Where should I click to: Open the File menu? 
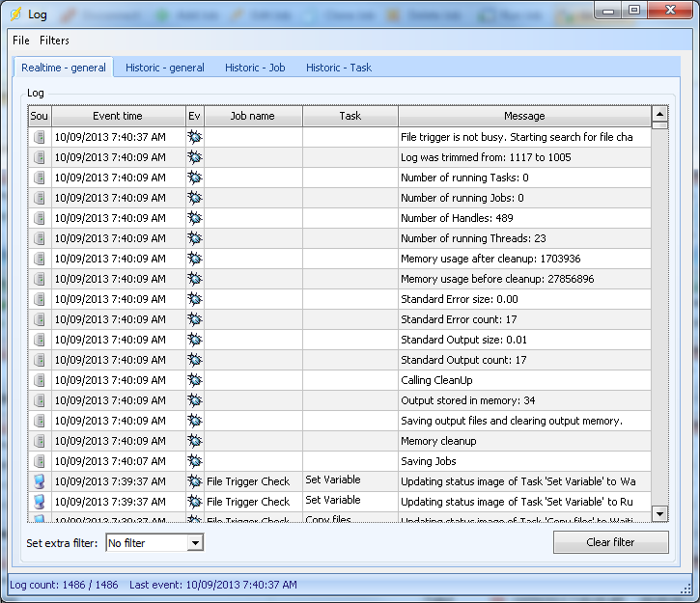(x=21, y=41)
